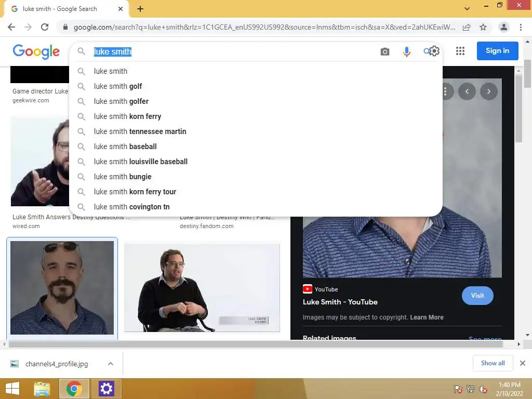Open the settings gear app in the taskbar

(106, 389)
